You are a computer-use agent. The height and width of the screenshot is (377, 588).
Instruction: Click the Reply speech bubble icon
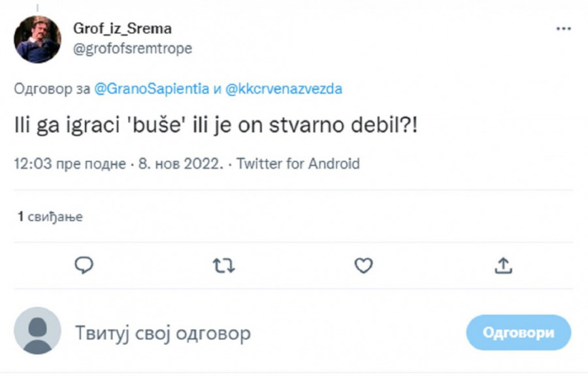pyautogui.click(x=84, y=265)
